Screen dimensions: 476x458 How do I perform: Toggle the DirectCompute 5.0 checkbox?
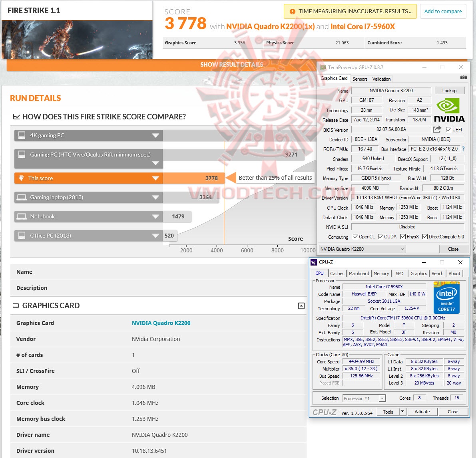click(x=425, y=236)
